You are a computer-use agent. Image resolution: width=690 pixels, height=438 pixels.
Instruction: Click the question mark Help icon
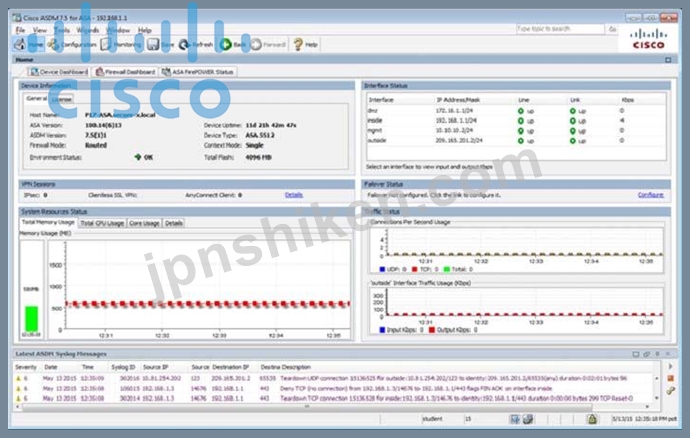pos(298,44)
